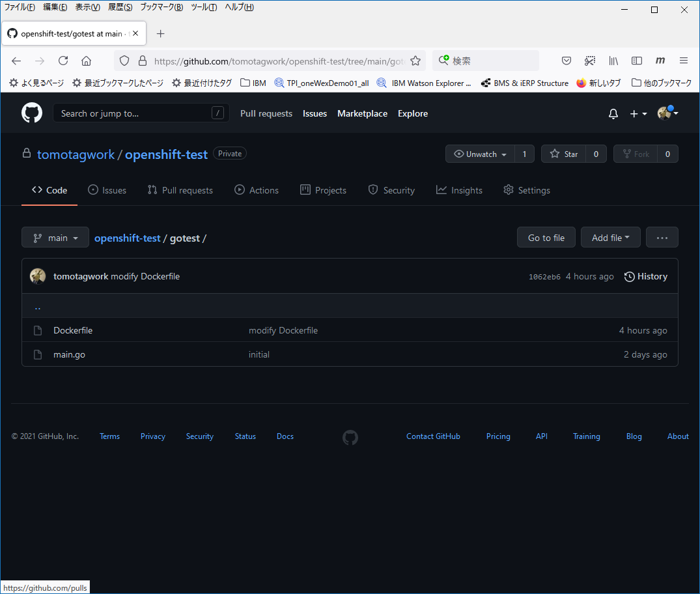Open a new browser tab
Screen dimensions: 700x594
tap(161, 33)
